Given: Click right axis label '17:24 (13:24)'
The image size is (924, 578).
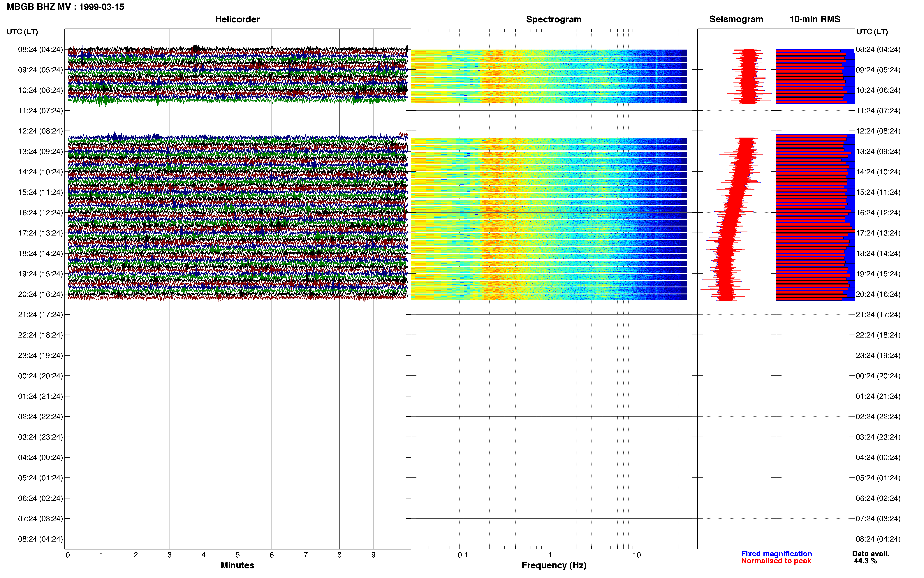Looking at the screenshot, I should (x=878, y=233).
